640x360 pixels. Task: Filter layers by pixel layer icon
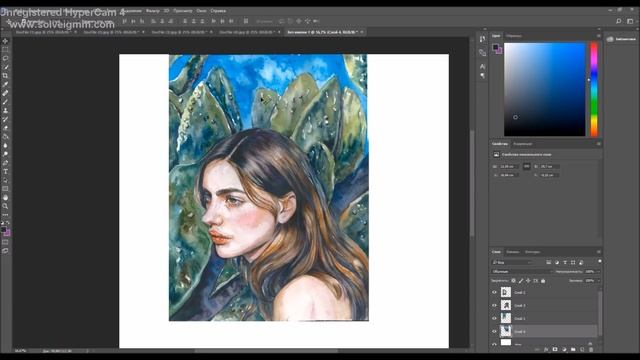coord(549,262)
